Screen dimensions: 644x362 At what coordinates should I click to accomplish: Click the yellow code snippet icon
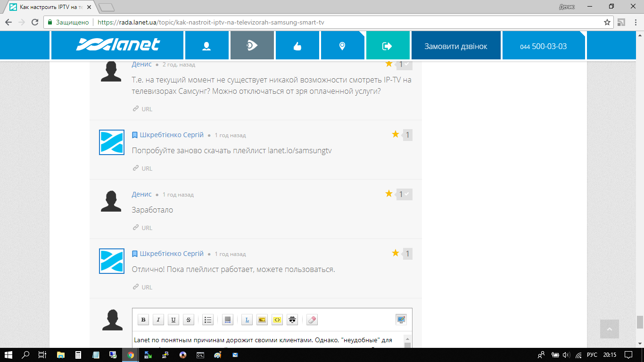point(277,320)
